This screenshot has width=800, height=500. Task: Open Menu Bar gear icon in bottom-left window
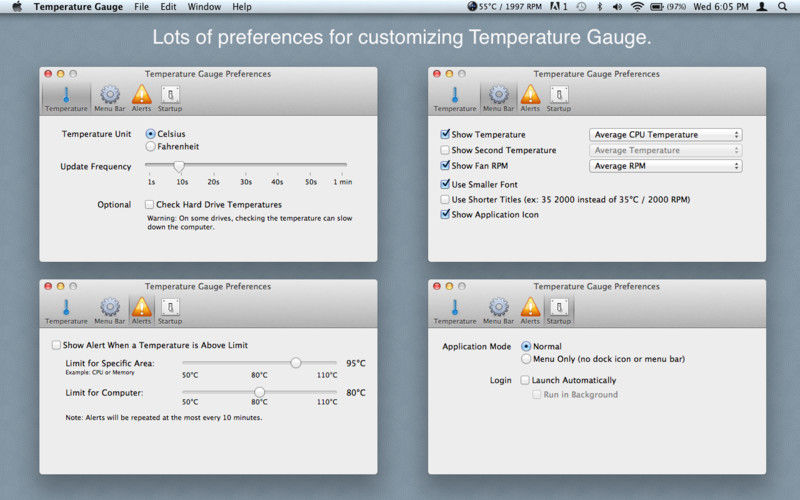[110, 307]
